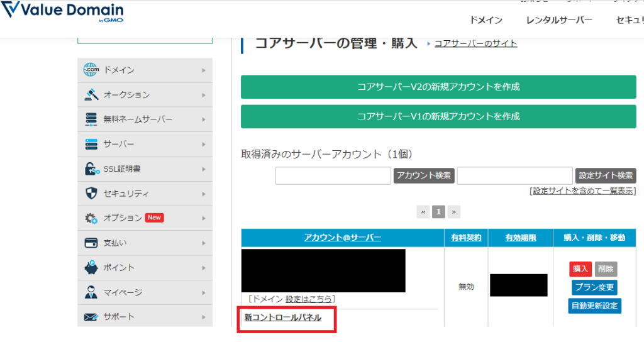The width and height of the screenshot is (644, 342).
Task: Click the 設定サイト検索 button
Action: point(606,175)
